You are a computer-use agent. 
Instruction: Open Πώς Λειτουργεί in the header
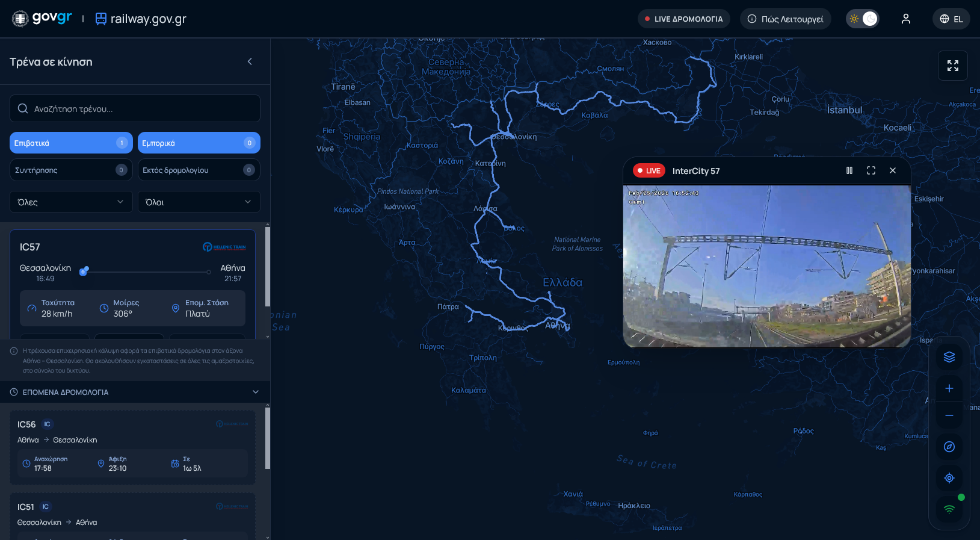pyautogui.click(x=785, y=19)
